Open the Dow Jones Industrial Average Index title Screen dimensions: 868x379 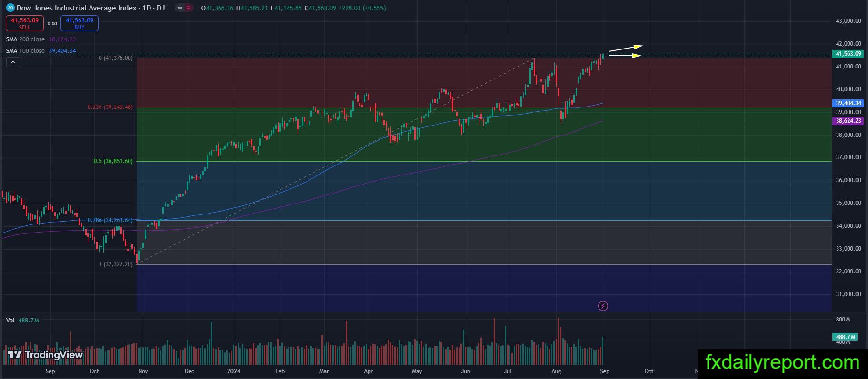[76, 8]
